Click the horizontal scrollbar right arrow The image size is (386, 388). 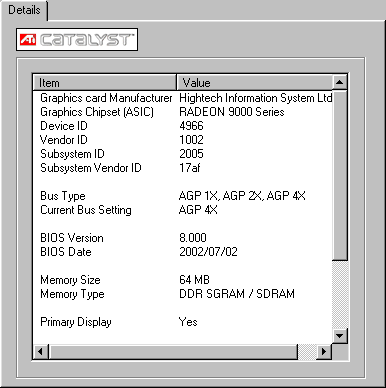coord(324,351)
